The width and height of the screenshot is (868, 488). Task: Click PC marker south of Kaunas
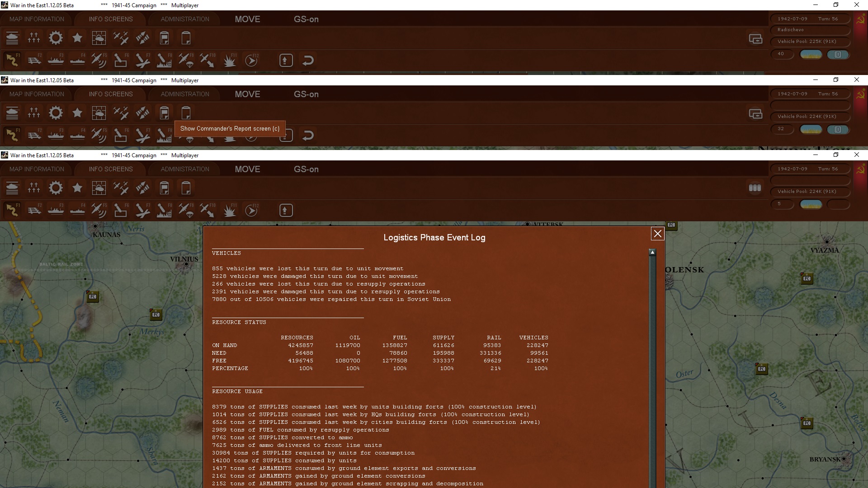pos(92,296)
